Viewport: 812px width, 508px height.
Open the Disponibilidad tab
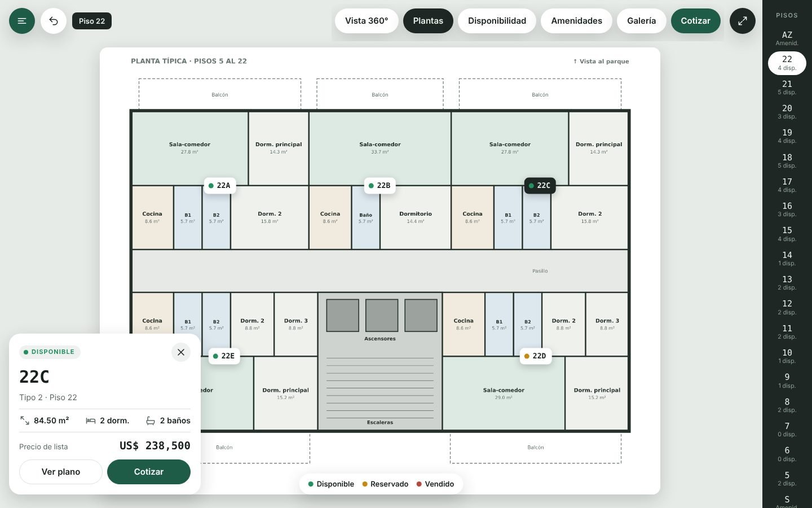[497, 21]
